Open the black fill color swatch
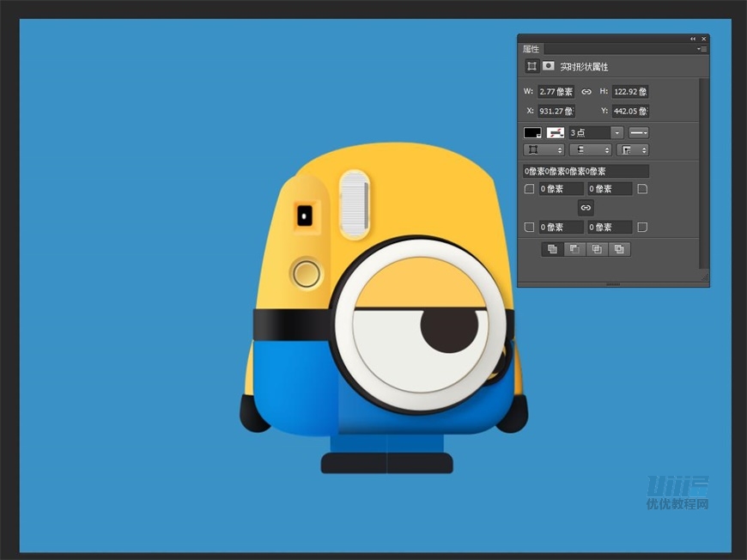This screenshot has width=747, height=560. pyautogui.click(x=532, y=133)
